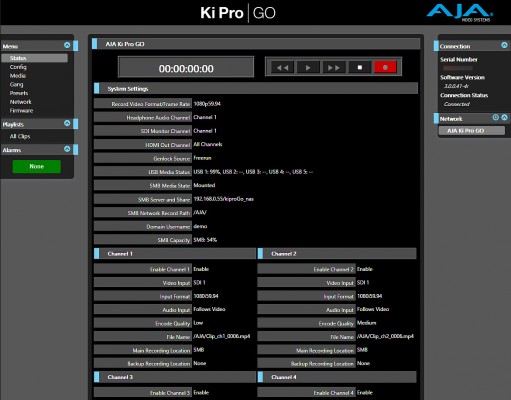Image resolution: width=511 pixels, height=400 pixels.
Task: Click the rewind transport button
Action: (282, 67)
